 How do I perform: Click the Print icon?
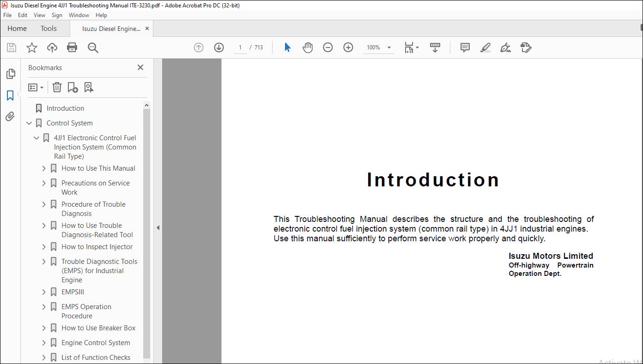tap(72, 48)
